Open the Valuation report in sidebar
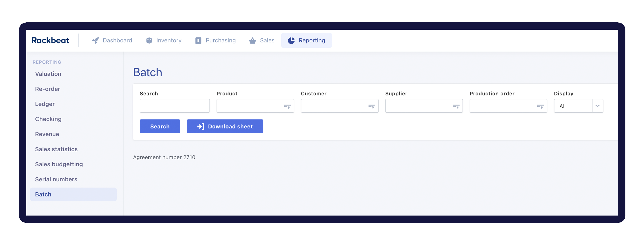The width and height of the screenshot is (644, 252). coord(48,74)
